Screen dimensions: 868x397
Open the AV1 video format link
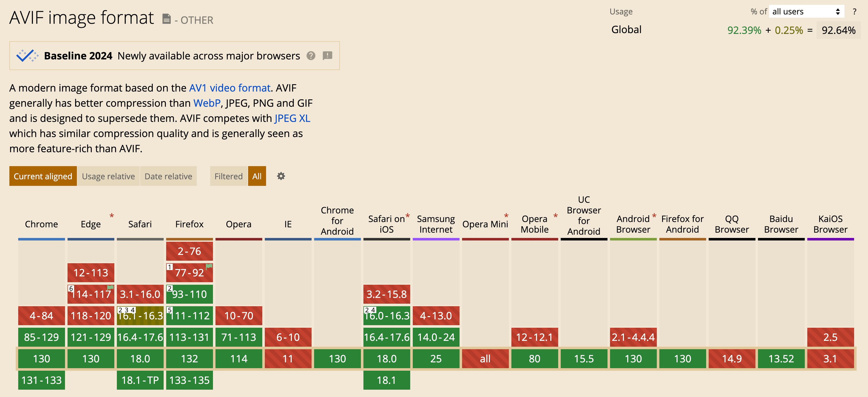pos(229,88)
